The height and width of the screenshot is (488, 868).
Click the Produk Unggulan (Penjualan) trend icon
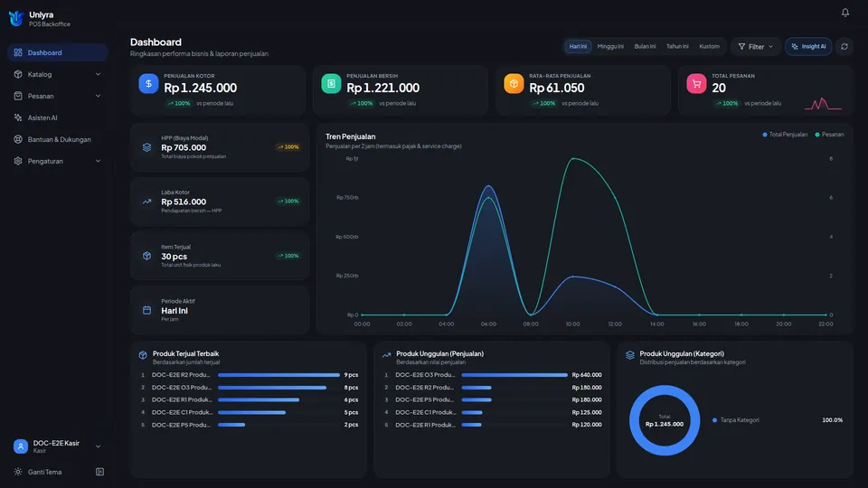[x=386, y=355]
